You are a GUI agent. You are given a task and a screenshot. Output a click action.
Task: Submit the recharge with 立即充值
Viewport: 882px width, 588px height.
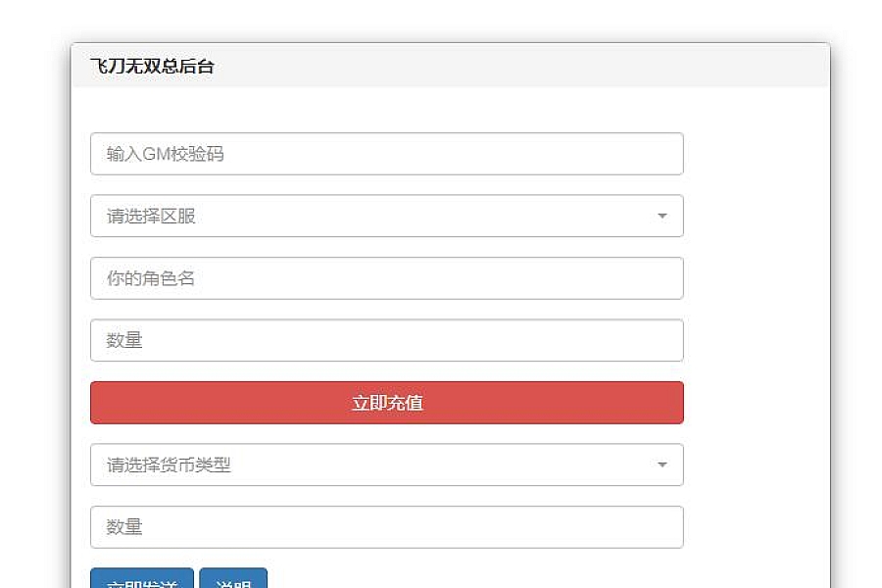pyautogui.click(x=386, y=403)
